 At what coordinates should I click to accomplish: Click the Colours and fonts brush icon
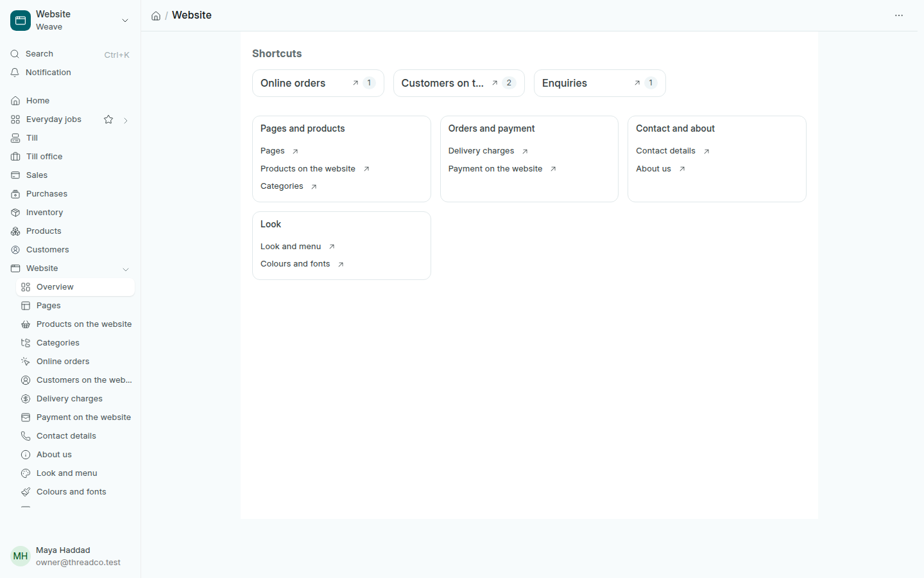point(26,492)
